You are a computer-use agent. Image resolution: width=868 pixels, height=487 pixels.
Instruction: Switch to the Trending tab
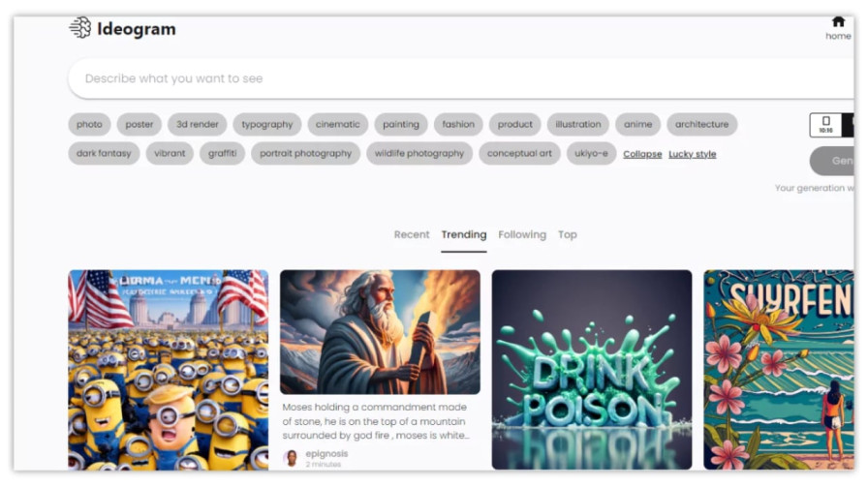coord(464,234)
